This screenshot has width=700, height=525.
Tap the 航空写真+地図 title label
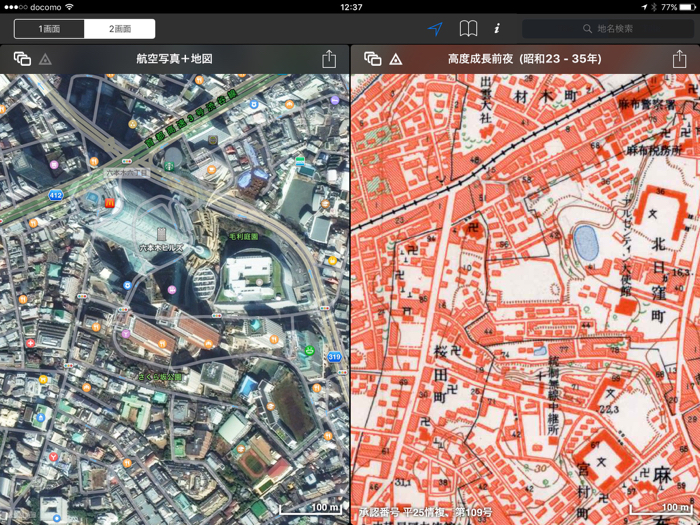click(174, 60)
